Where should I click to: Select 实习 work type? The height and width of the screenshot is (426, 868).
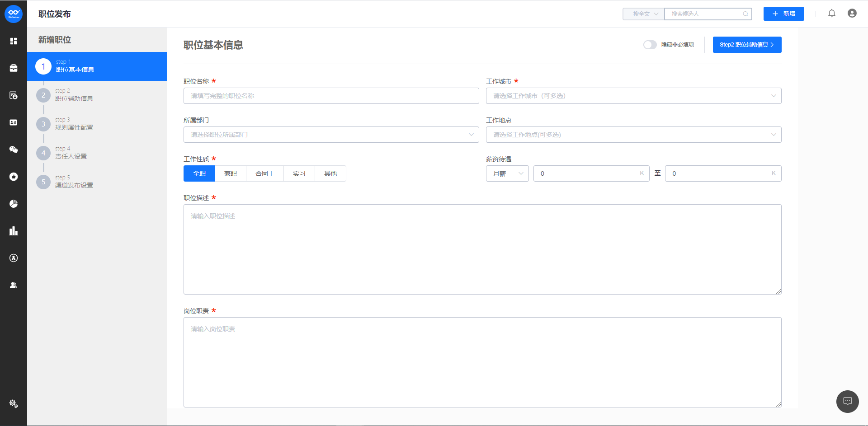[x=299, y=173]
